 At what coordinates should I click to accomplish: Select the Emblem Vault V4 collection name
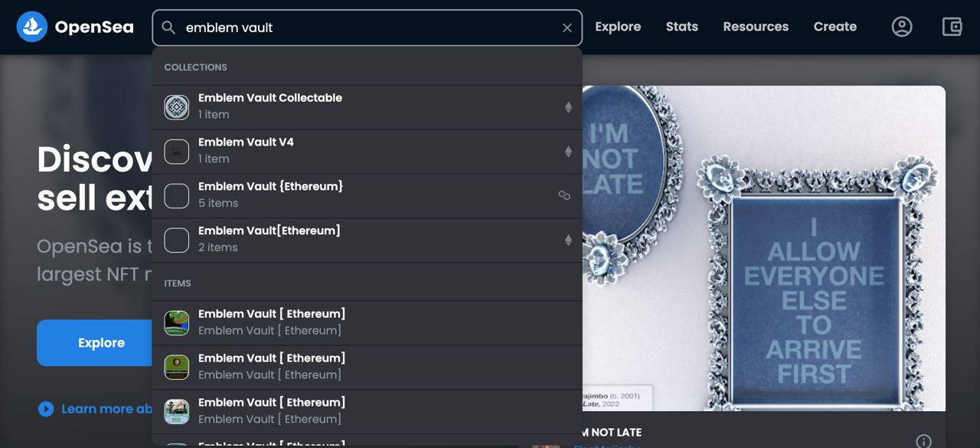pos(246,142)
